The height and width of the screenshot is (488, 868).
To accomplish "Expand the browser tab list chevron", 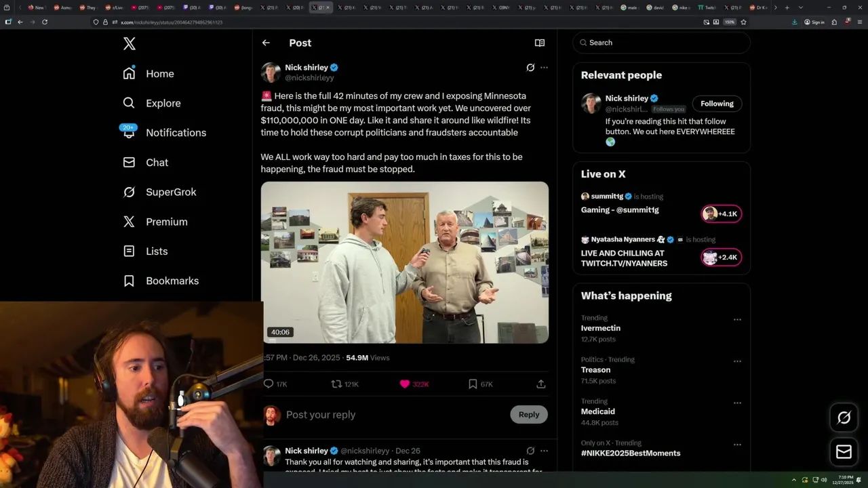I will coord(801,7).
